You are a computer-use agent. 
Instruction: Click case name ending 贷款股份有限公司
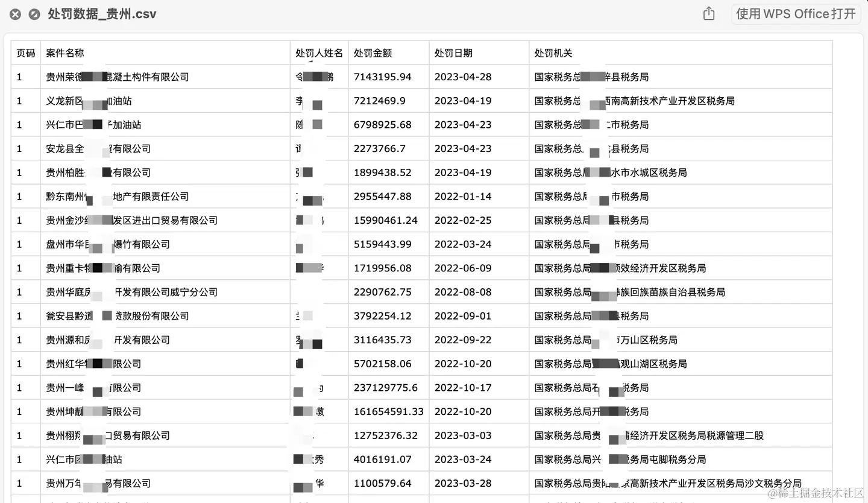[165, 316]
